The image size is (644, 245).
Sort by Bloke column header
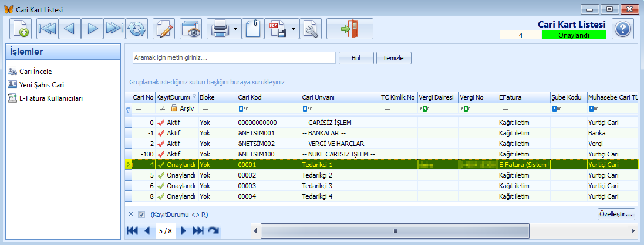pos(217,97)
